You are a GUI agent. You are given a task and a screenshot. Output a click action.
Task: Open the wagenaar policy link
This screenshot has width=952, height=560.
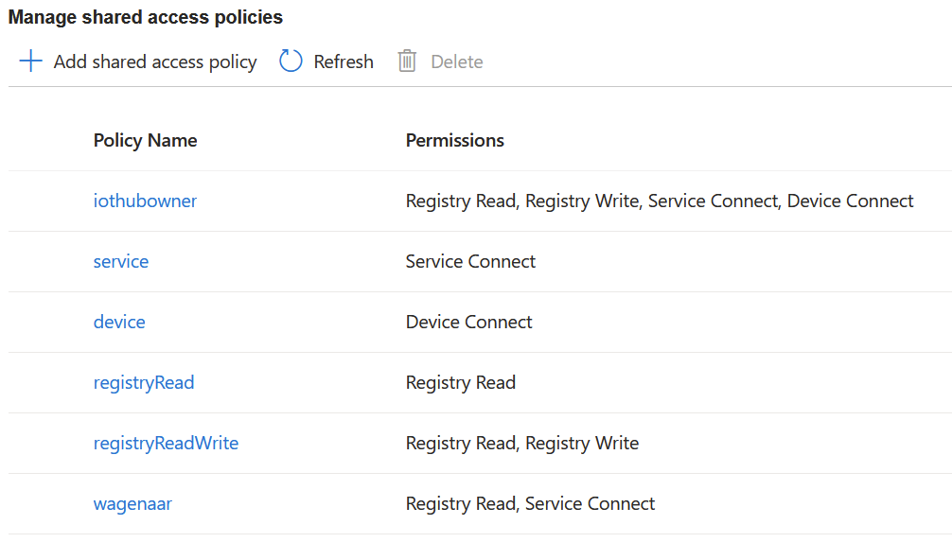pyautogui.click(x=133, y=504)
